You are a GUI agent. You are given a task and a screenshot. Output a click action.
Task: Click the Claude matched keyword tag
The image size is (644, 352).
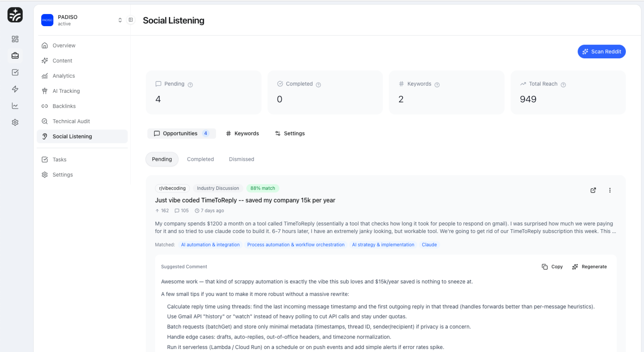429,245
